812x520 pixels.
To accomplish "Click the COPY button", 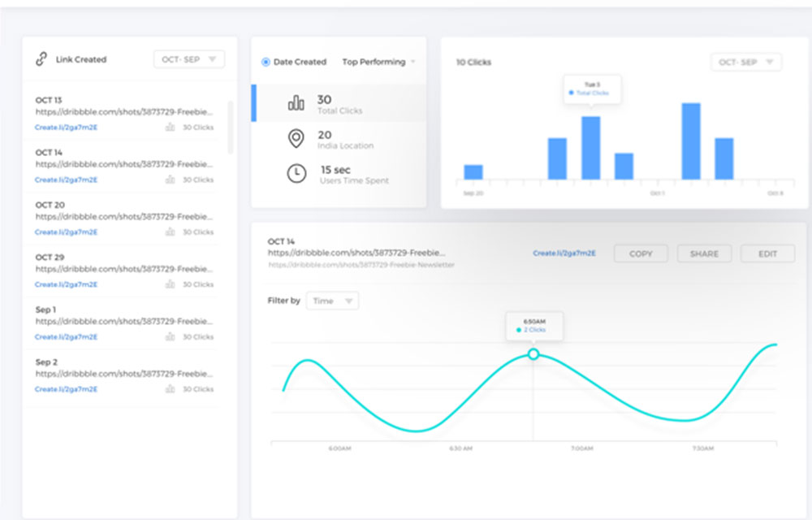I will coord(641,253).
